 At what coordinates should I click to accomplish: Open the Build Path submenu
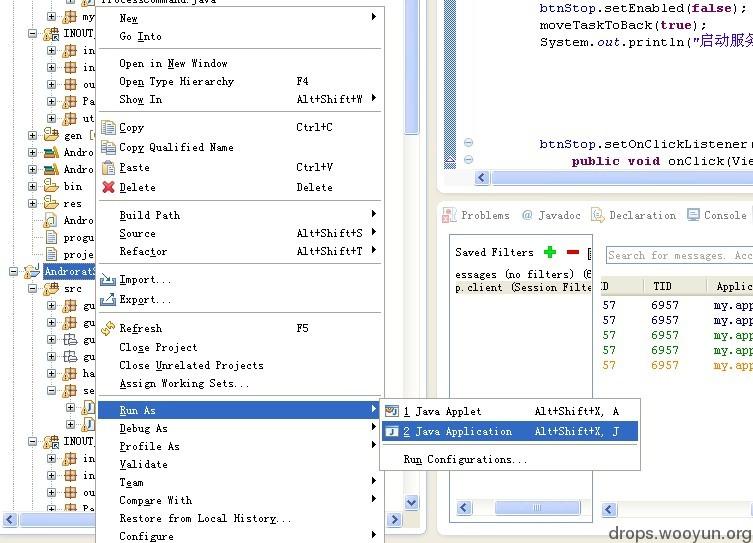[240, 215]
